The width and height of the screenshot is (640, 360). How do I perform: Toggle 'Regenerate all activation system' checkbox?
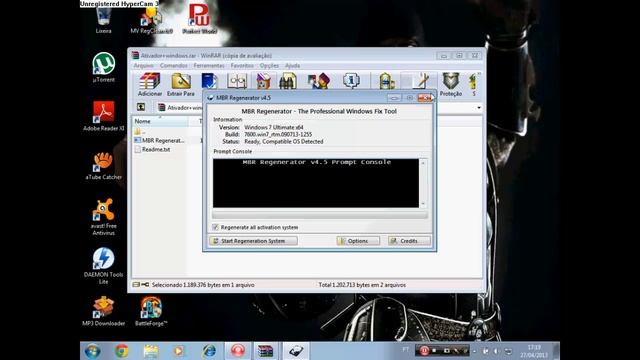click(215, 227)
